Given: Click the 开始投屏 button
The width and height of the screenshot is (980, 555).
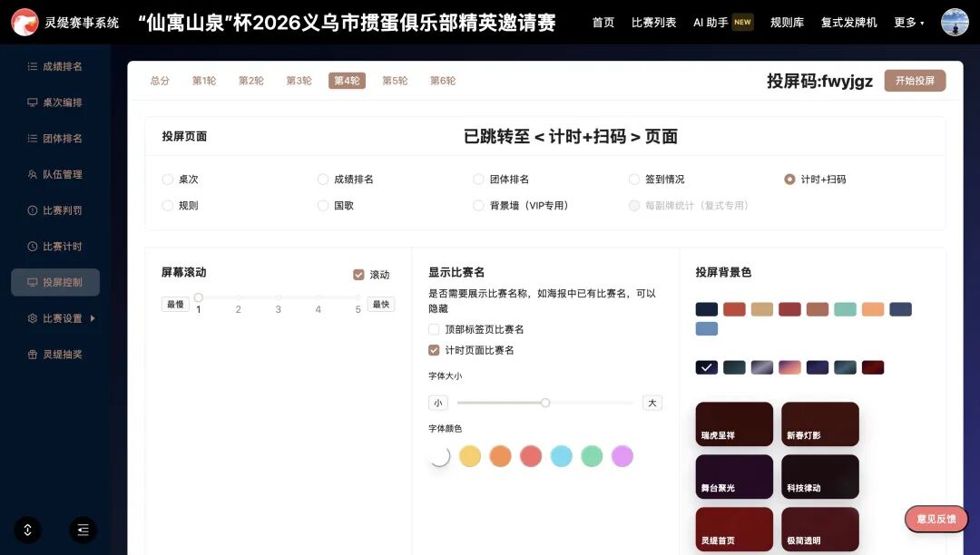Looking at the screenshot, I should [915, 81].
